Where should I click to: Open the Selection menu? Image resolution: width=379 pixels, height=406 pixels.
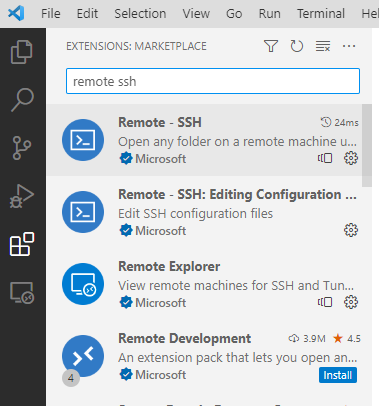click(x=140, y=14)
